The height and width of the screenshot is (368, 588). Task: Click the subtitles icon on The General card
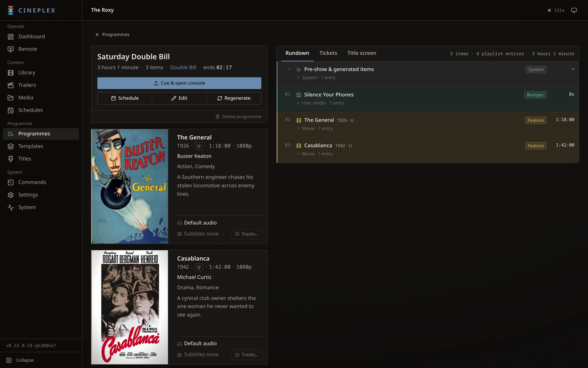[179, 234]
